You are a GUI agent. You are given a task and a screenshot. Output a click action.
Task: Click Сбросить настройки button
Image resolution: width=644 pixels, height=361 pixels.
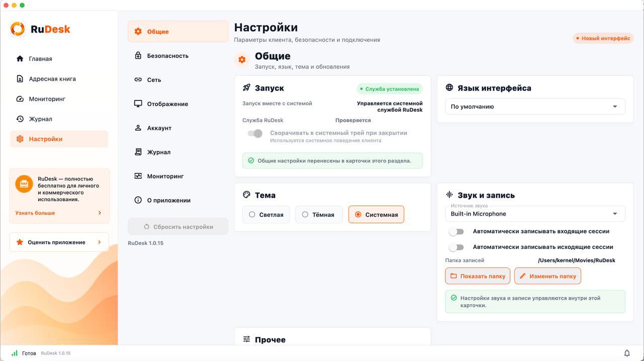[x=178, y=227]
